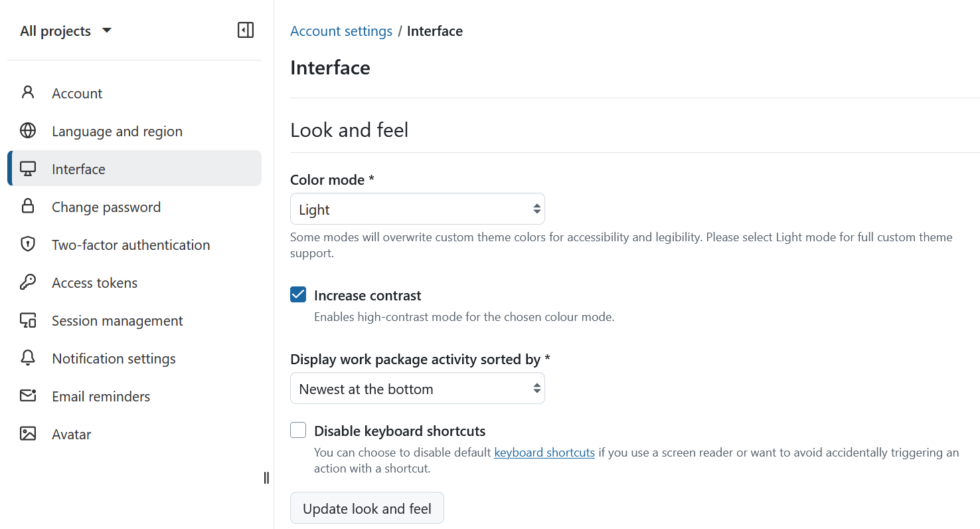Open the activity sorting dropdown

(417, 388)
